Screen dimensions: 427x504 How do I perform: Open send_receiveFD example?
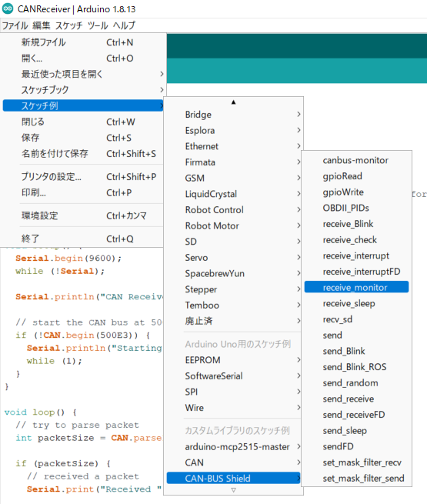(x=357, y=415)
